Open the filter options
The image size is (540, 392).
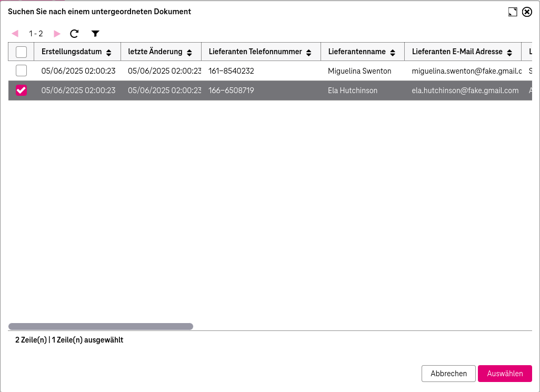[95, 33]
